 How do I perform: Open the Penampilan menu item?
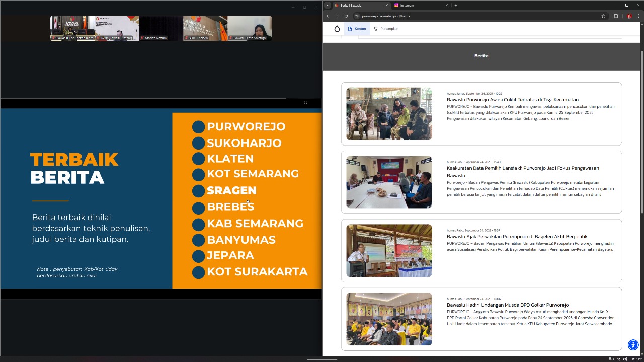pyautogui.click(x=386, y=29)
